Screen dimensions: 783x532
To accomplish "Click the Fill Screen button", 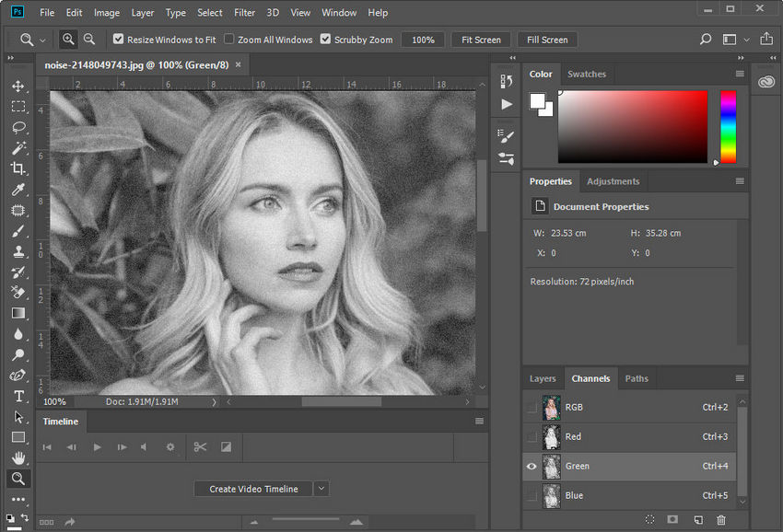I will point(547,40).
